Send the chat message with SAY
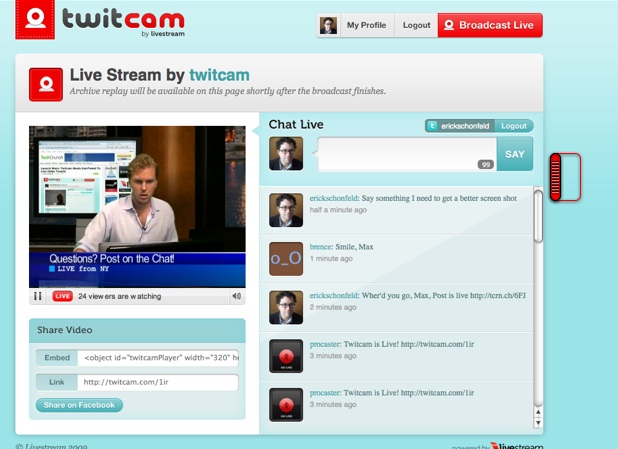This screenshot has height=449, width=618. click(x=515, y=154)
